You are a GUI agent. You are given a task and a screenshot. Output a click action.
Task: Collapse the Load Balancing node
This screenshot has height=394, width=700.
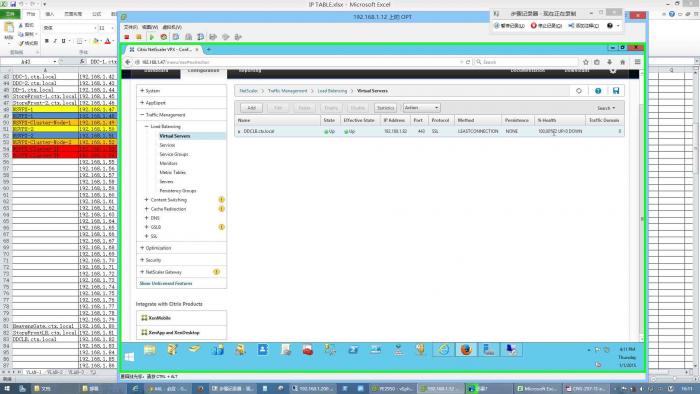click(x=146, y=127)
